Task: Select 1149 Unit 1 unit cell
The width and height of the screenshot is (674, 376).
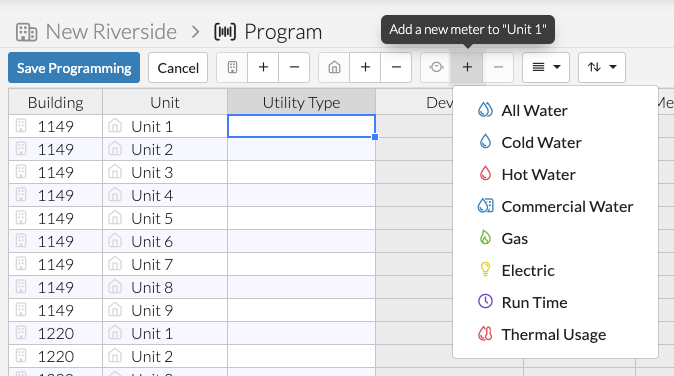Action: [x=165, y=126]
